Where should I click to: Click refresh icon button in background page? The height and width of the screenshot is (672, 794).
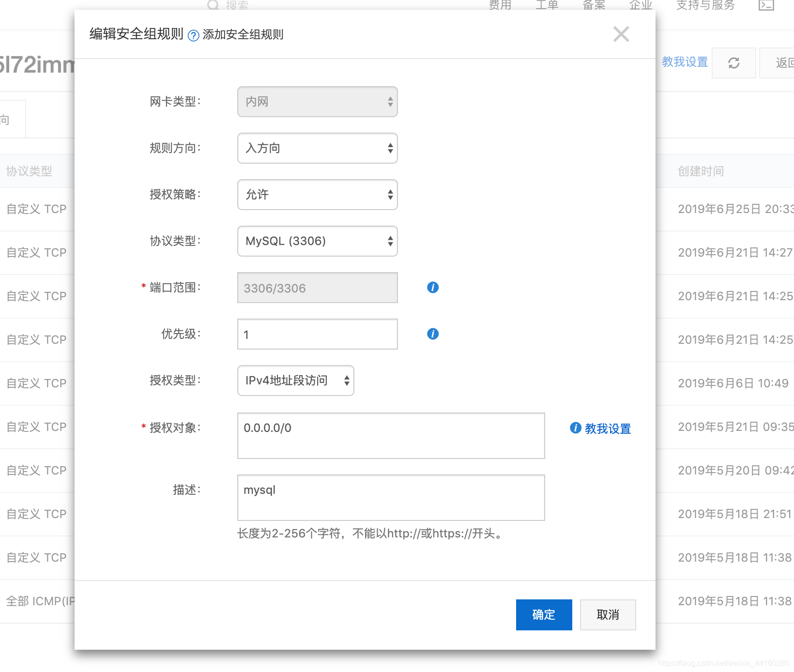pos(734,63)
